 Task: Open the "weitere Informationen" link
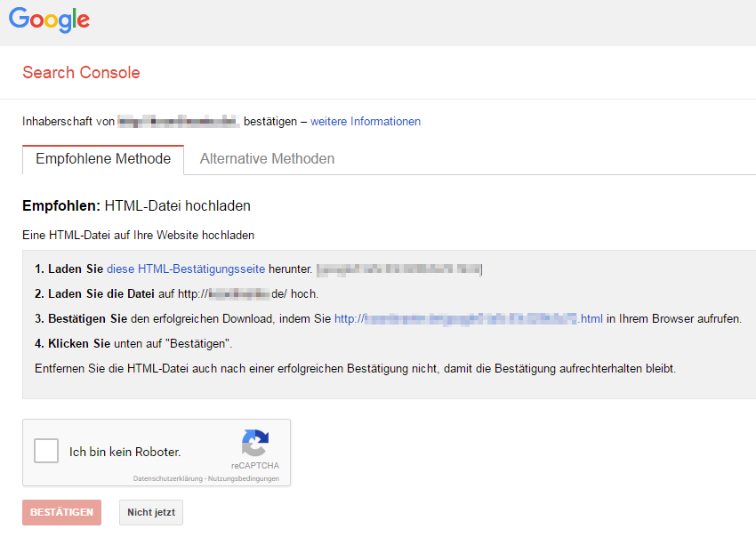(x=366, y=122)
